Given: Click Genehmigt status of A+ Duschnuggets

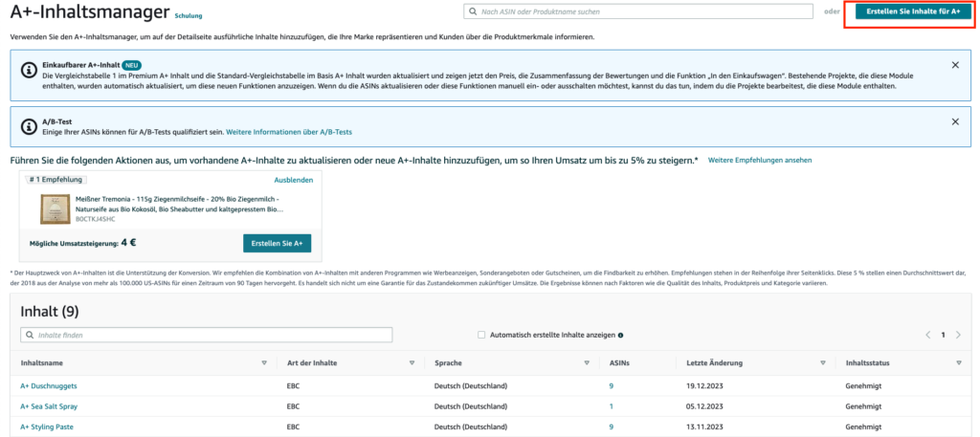Looking at the screenshot, I should click(x=864, y=386).
